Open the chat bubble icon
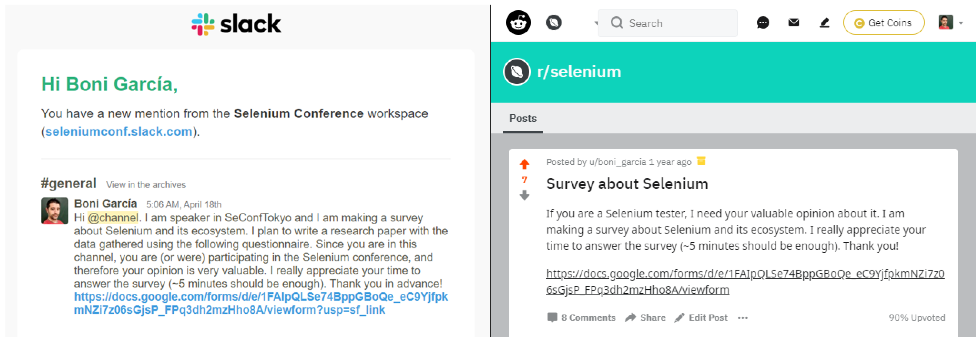980x341 pixels. pos(763,23)
